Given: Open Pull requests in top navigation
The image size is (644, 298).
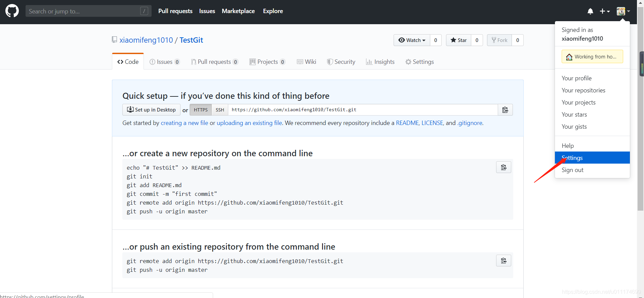Looking at the screenshot, I should point(175,11).
